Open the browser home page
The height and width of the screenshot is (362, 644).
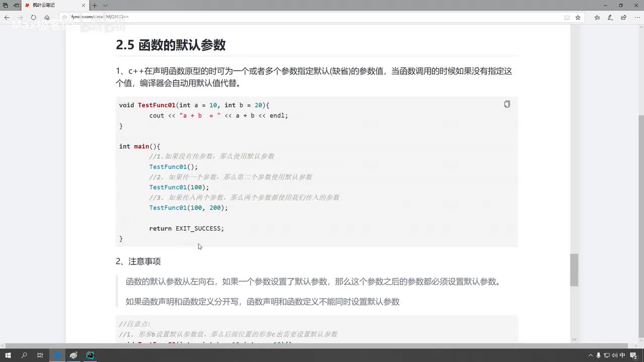[x=47, y=17]
